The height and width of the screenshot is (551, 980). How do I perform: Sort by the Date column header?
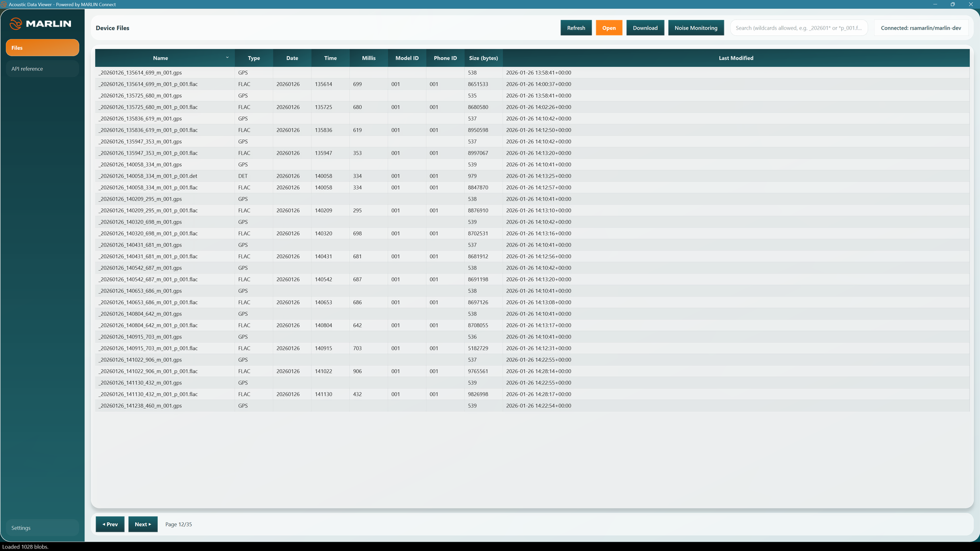coord(292,58)
